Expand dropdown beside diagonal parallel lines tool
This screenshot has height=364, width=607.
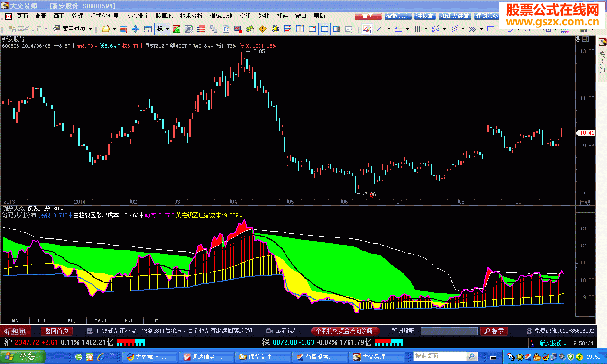(x=481, y=28)
